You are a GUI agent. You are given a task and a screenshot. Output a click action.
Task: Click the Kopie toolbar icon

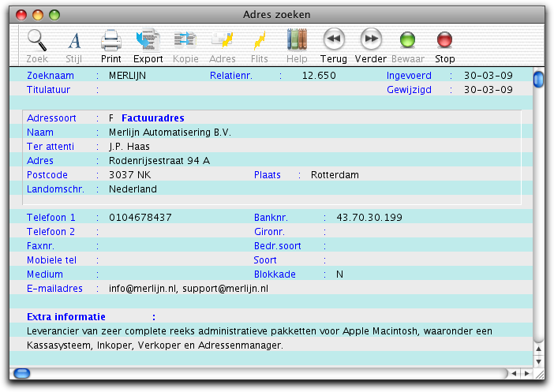tap(185, 40)
